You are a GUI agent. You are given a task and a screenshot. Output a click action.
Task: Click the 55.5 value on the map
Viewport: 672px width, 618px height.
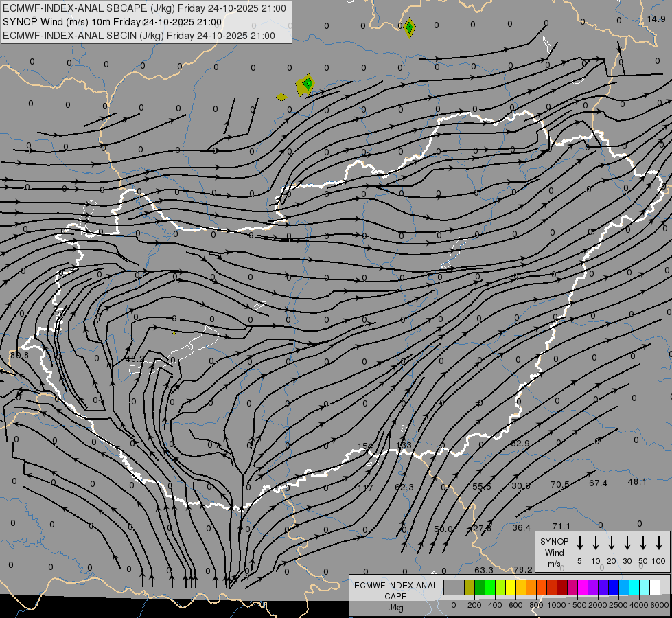point(482,487)
